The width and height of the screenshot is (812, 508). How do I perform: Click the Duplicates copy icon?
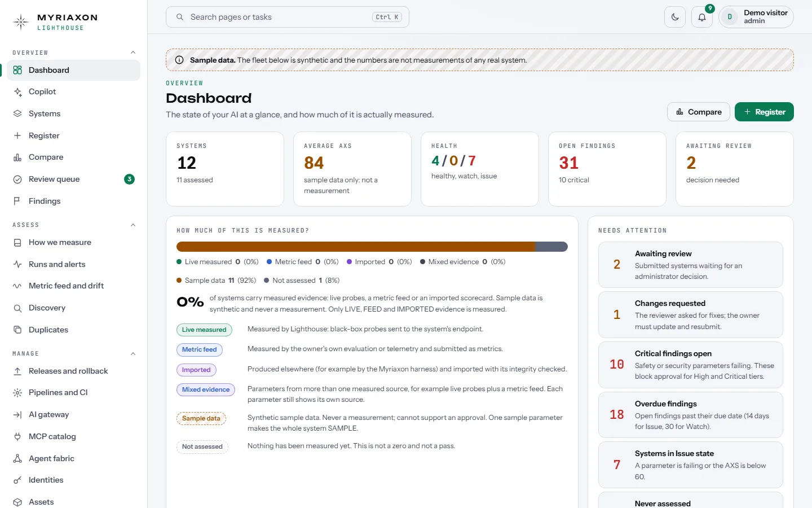coord(17,330)
